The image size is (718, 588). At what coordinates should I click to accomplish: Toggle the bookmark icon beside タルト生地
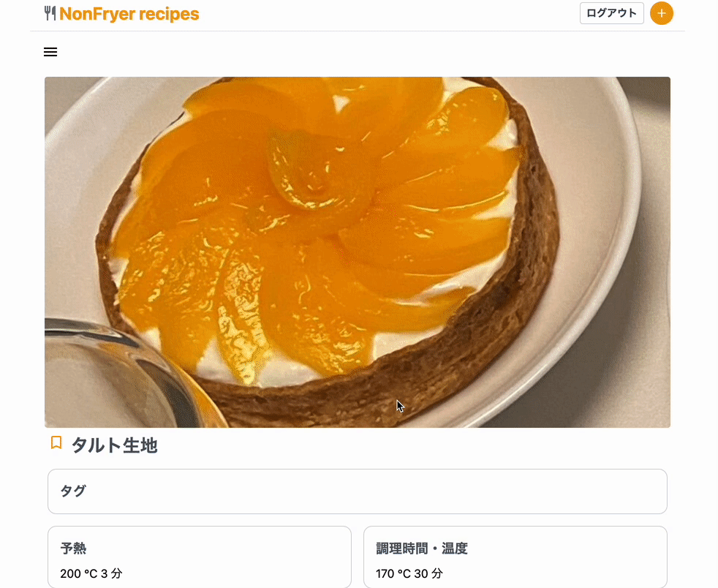(56, 443)
